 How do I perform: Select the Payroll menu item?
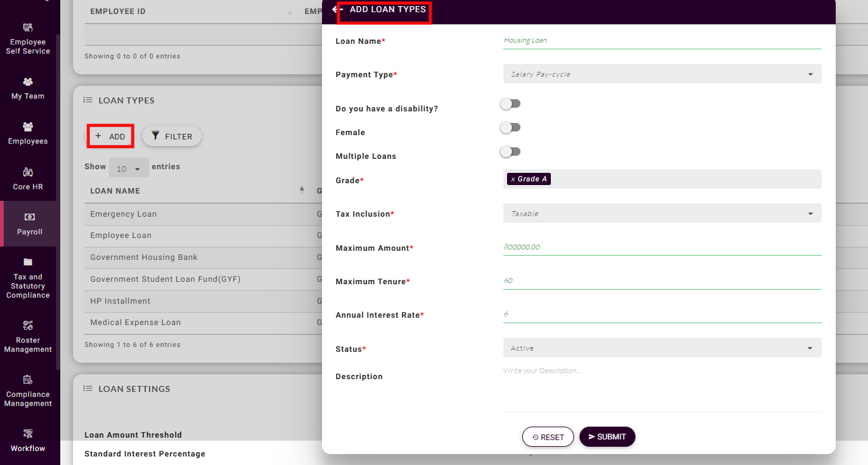click(x=29, y=223)
